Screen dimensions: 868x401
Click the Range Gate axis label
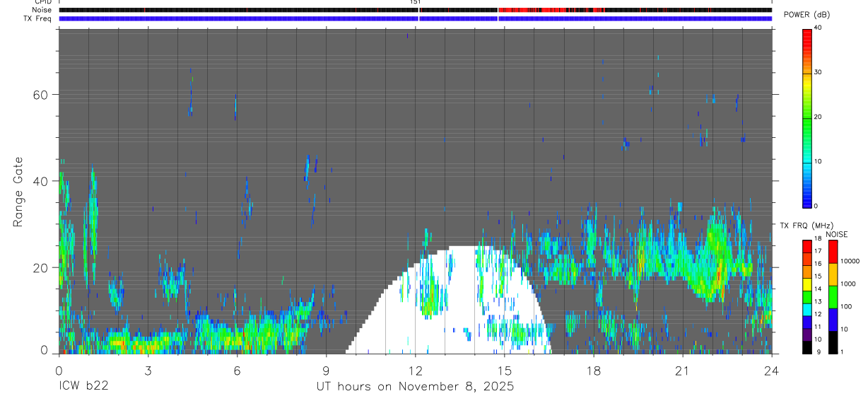18,192
